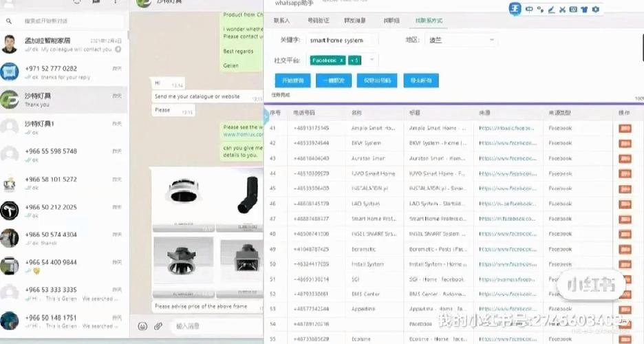Click the 开始搜索 button

[x=293, y=80]
